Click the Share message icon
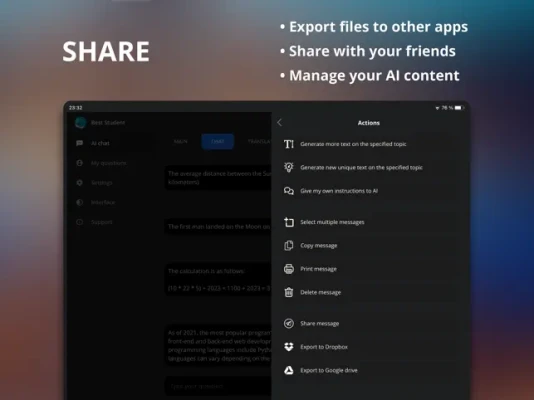Image resolution: width=534 pixels, height=400 pixels. tap(289, 323)
